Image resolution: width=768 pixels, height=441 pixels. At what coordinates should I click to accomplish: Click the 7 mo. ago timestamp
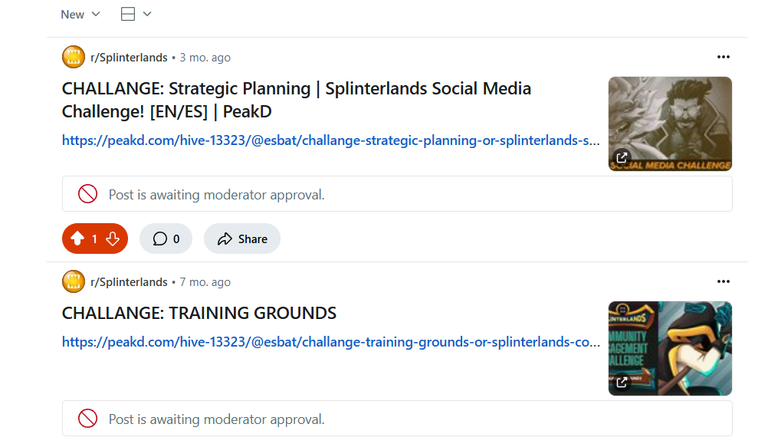[x=205, y=282]
